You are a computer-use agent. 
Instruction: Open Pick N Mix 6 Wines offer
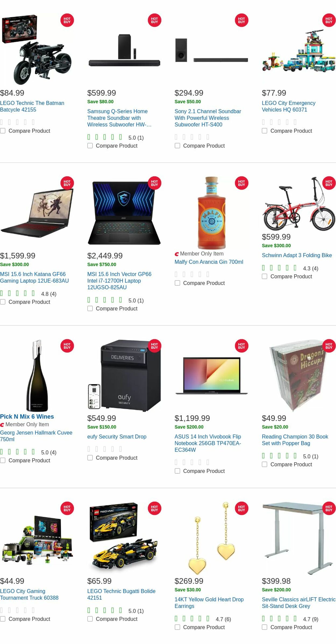[27, 416]
